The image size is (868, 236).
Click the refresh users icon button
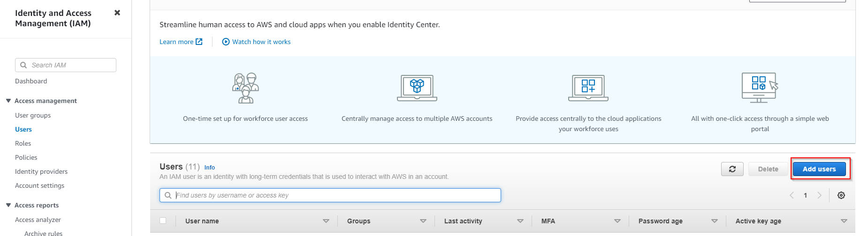point(732,169)
